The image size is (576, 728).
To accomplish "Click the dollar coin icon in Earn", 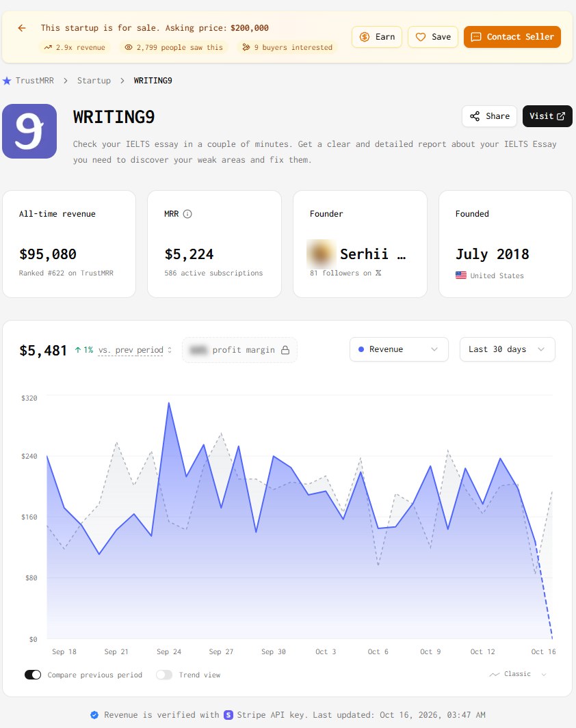I will 365,37.
